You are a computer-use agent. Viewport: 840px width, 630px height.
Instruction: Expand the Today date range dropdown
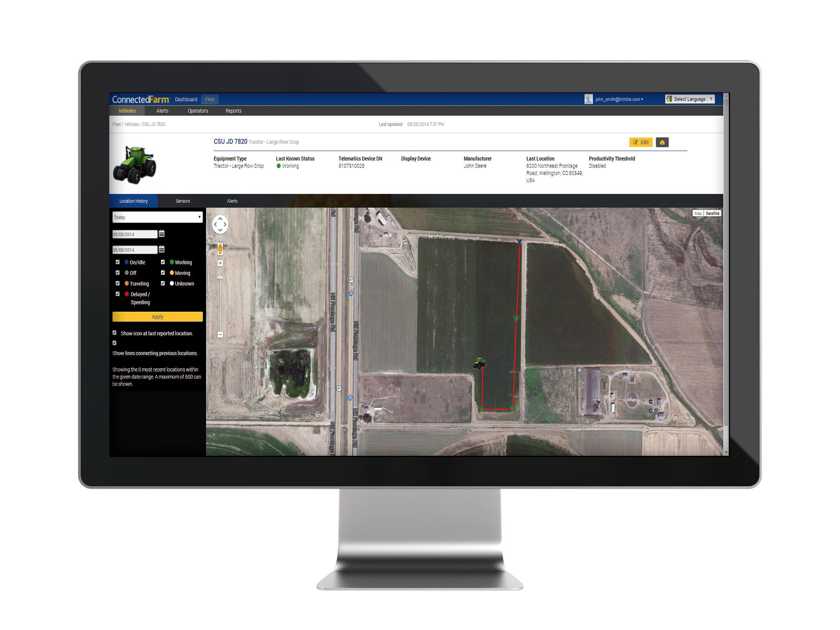pos(157,217)
